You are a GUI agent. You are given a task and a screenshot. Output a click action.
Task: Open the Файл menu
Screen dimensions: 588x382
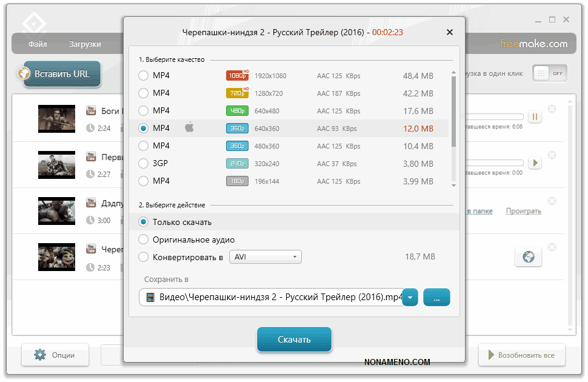click(x=37, y=44)
